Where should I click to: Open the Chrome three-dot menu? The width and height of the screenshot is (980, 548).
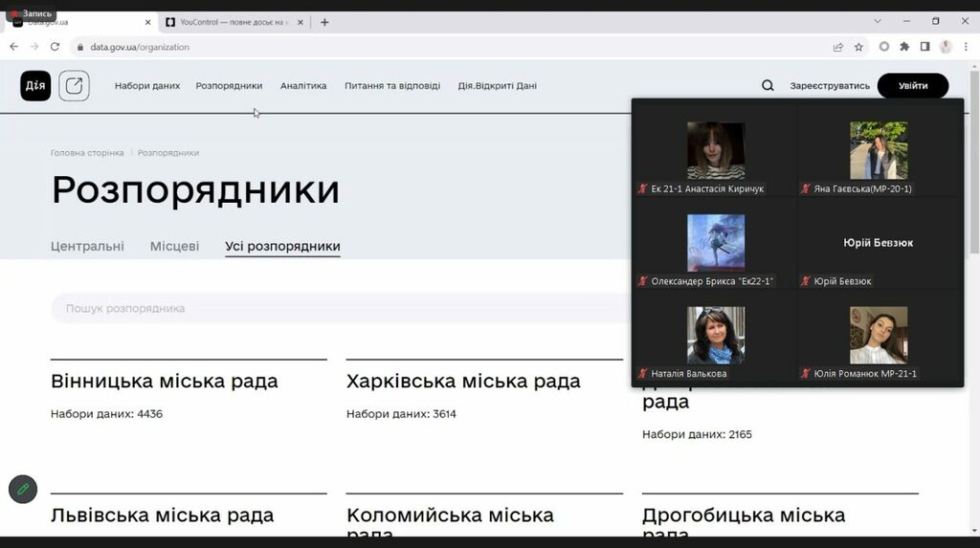966,47
